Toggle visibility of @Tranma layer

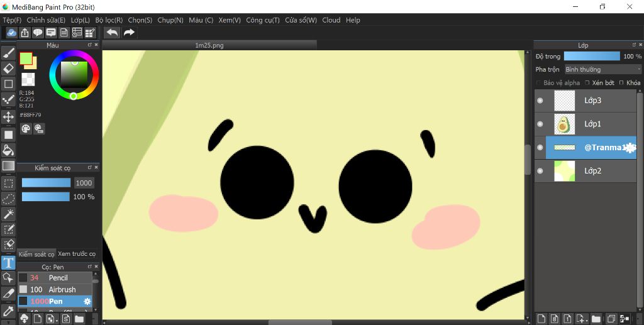tap(540, 147)
